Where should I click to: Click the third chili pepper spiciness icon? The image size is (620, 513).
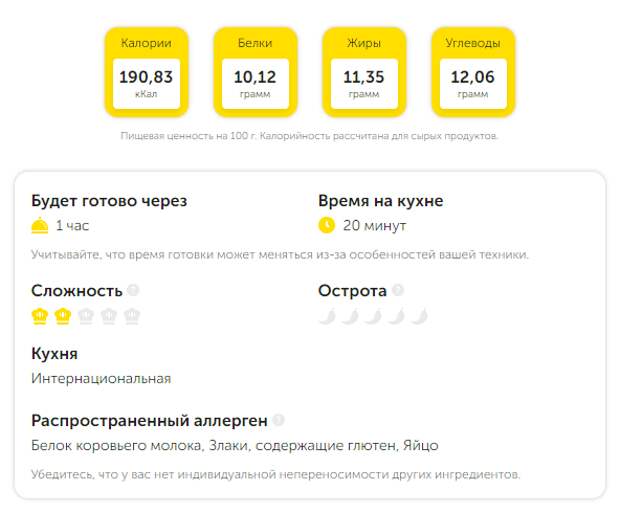click(x=373, y=316)
